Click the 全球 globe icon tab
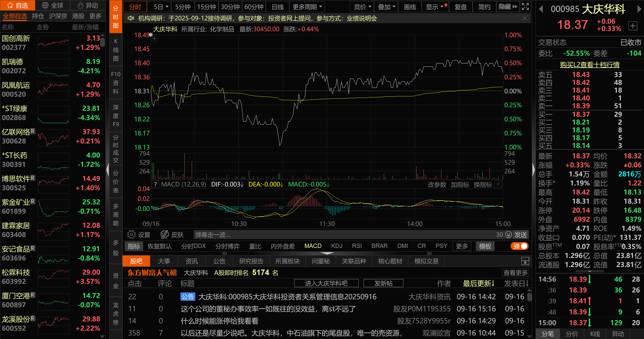 [x=52, y=5]
